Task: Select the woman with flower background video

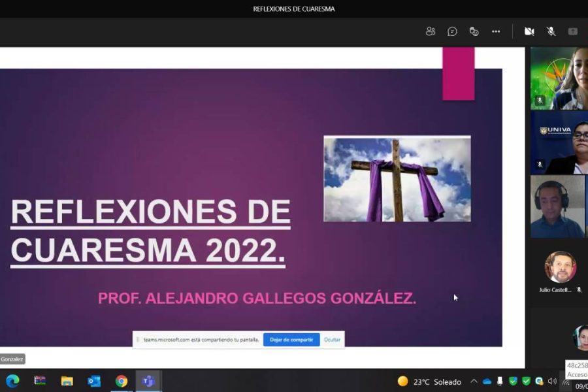Action: pos(559,78)
